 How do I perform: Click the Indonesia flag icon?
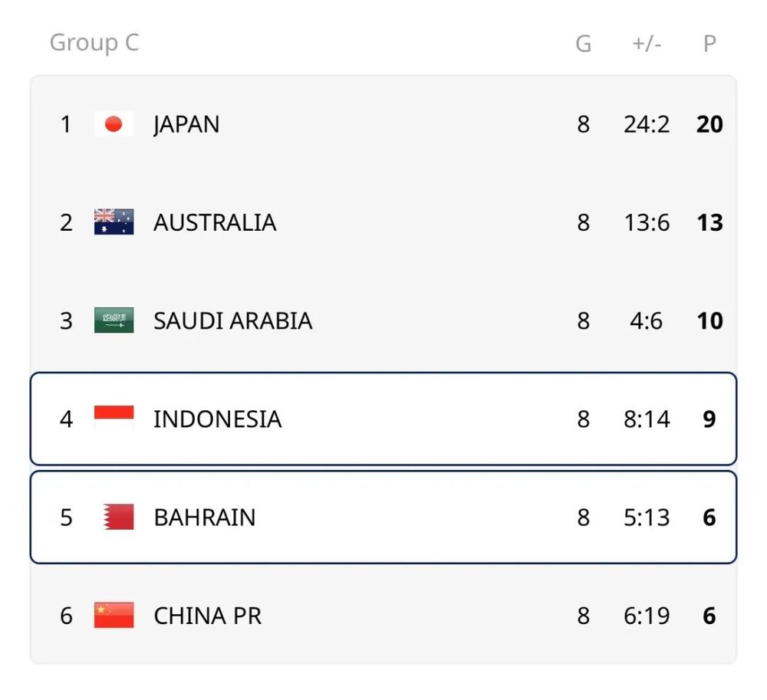point(114,419)
